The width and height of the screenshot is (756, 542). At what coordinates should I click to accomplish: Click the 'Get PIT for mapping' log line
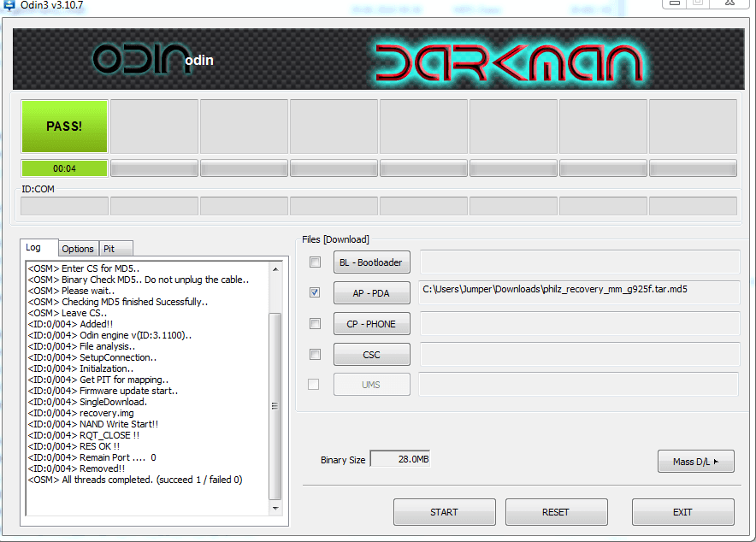coord(97,380)
